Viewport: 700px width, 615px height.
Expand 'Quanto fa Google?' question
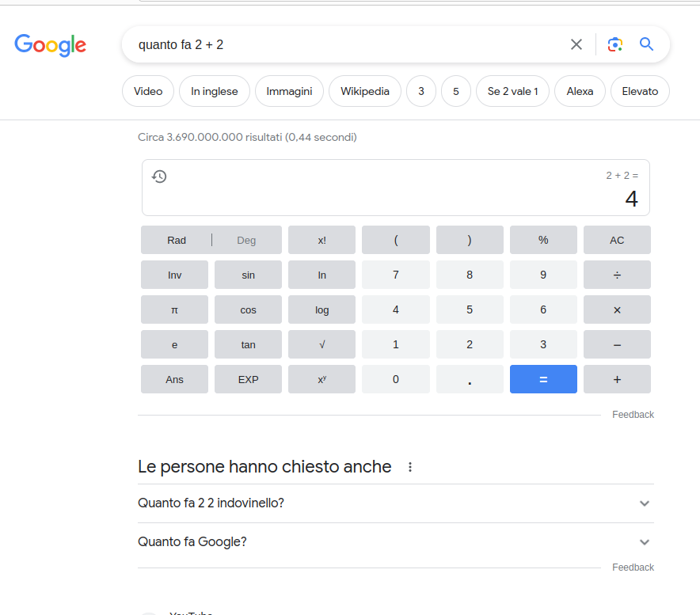tap(396, 542)
